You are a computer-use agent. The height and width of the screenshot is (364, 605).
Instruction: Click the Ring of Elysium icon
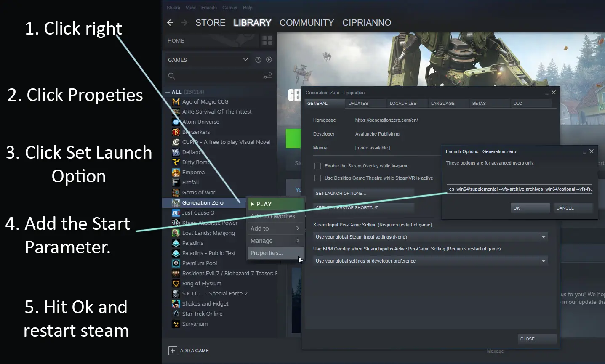click(x=176, y=284)
